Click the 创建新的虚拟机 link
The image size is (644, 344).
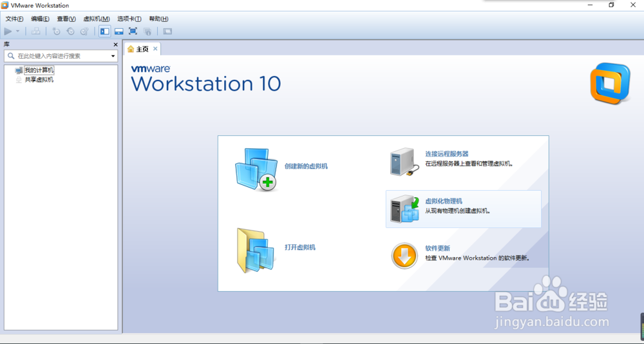click(x=306, y=166)
